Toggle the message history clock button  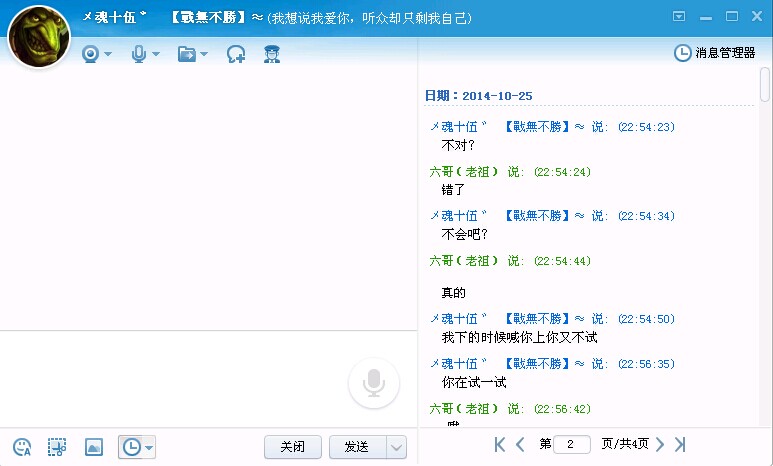point(130,447)
